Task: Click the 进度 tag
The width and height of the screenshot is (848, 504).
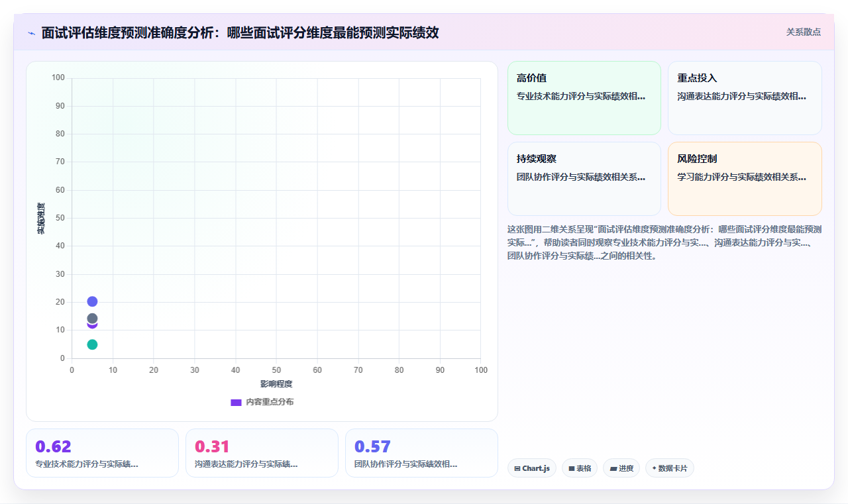Action: [x=621, y=468]
